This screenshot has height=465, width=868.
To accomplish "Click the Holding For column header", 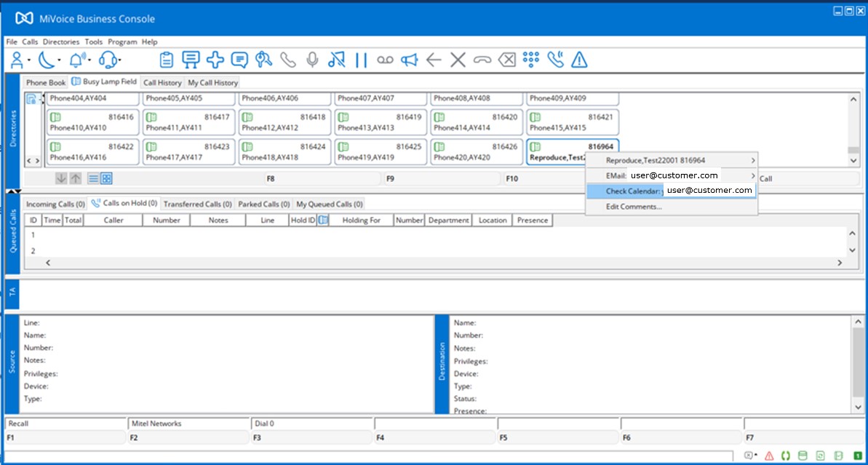I will pyautogui.click(x=361, y=220).
